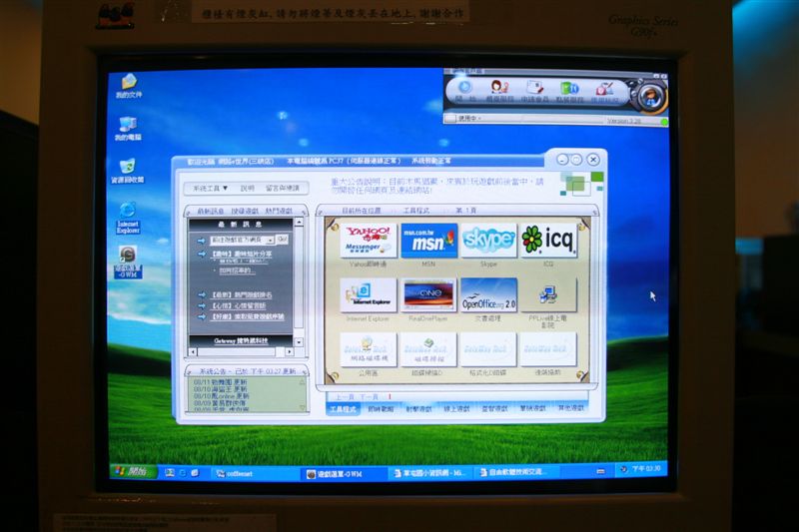The height and width of the screenshot is (532, 799).
Task: Switch to the 熱門遊戲 tab in left panel
Action: (279, 211)
